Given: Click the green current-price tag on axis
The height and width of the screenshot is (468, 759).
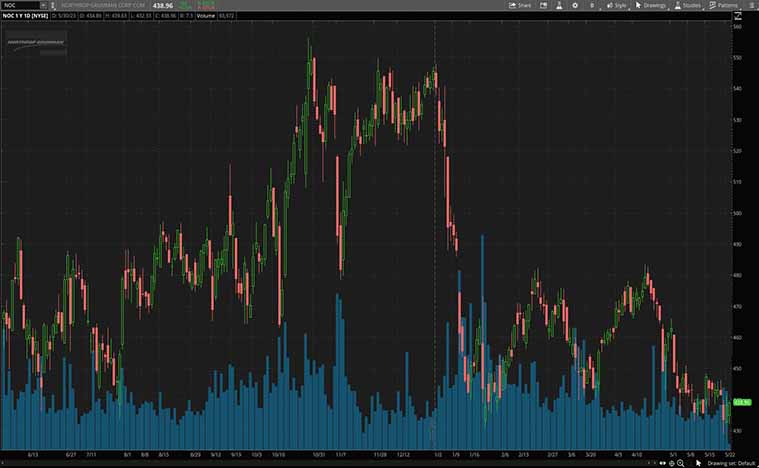Looking at the screenshot, I should [x=742, y=402].
